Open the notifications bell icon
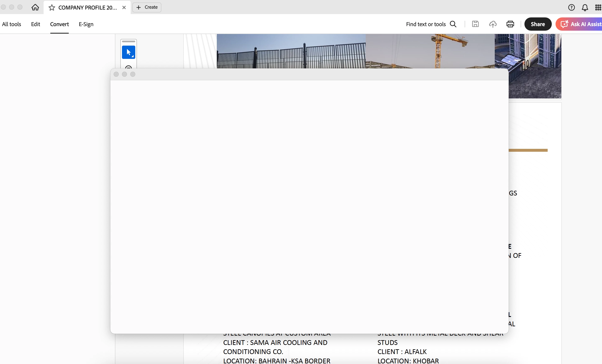 585,8
